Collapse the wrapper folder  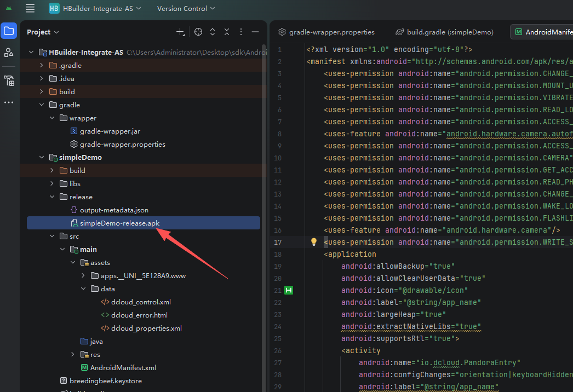52,118
